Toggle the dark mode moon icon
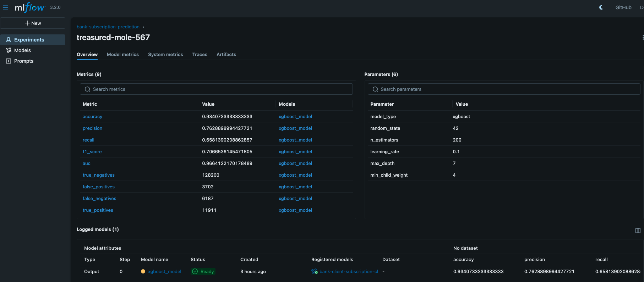The image size is (644, 282). (x=601, y=7)
